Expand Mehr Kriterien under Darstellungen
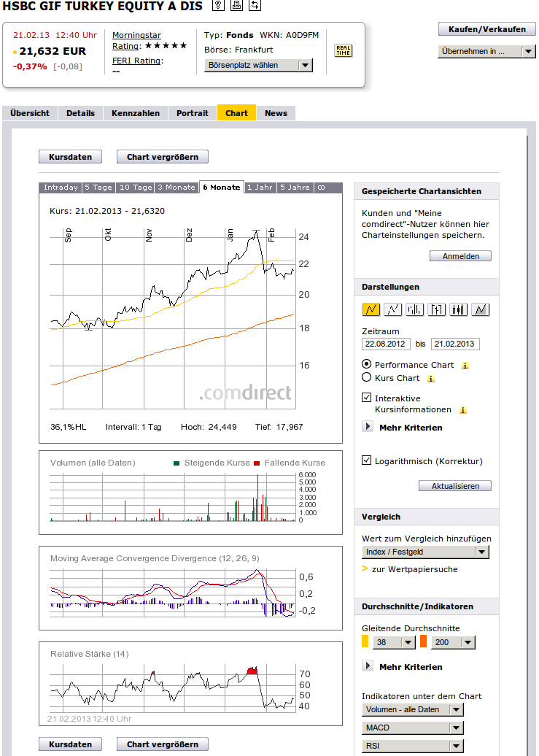 click(x=368, y=426)
